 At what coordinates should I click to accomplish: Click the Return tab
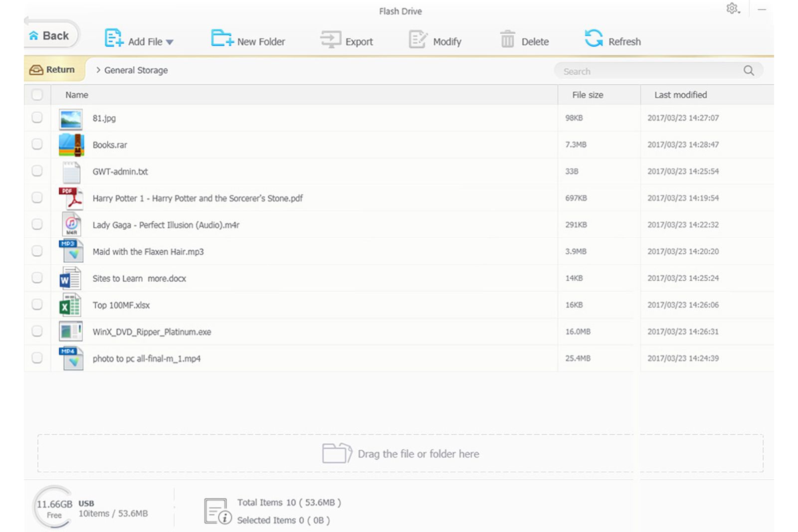click(x=53, y=69)
